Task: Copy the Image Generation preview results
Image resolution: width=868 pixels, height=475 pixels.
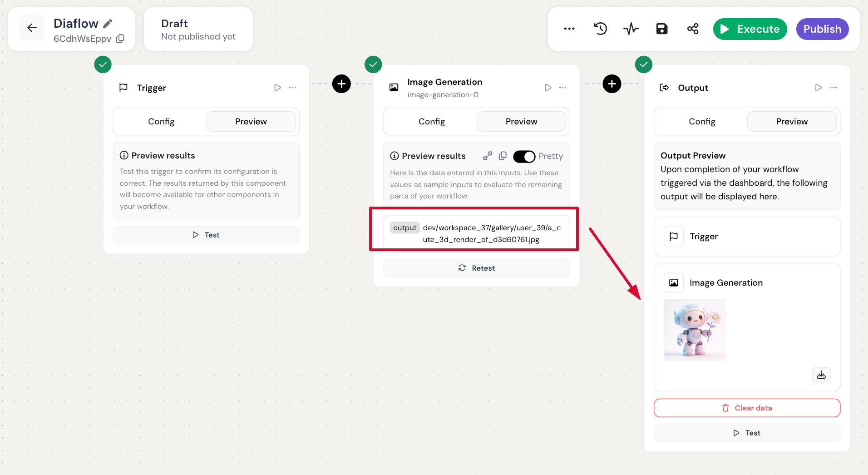Action: pyautogui.click(x=503, y=156)
